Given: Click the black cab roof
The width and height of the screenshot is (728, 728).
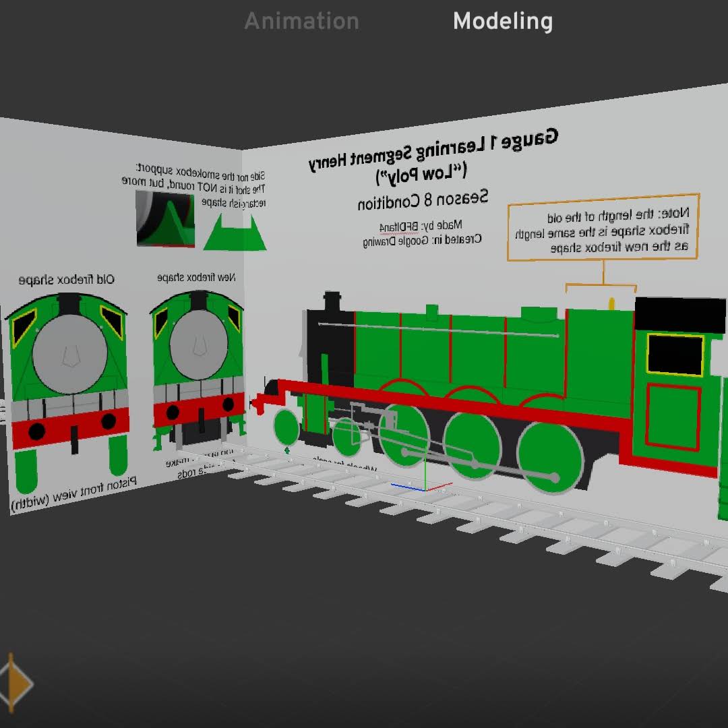Looking at the screenshot, I should coord(679,315).
